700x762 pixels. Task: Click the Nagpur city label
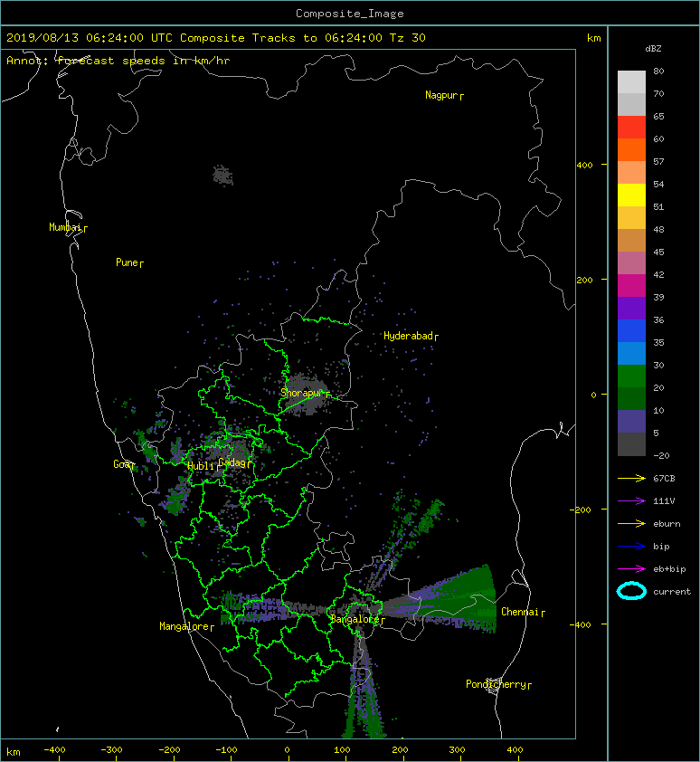pyautogui.click(x=441, y=95)
